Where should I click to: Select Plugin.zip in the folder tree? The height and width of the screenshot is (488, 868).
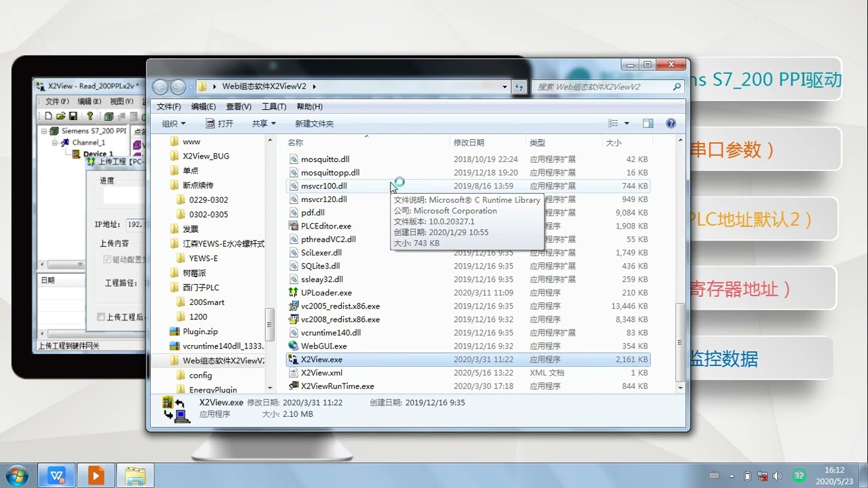[x=199, y=331]
